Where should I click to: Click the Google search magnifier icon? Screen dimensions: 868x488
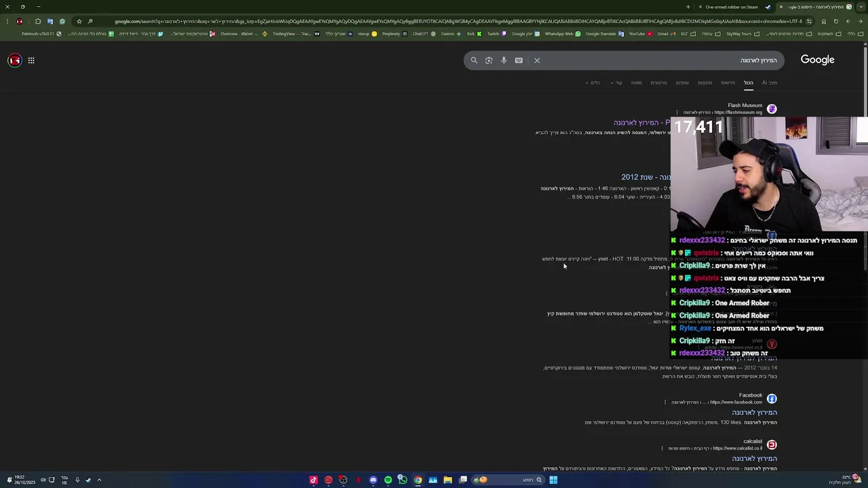[x=474, y=60]
